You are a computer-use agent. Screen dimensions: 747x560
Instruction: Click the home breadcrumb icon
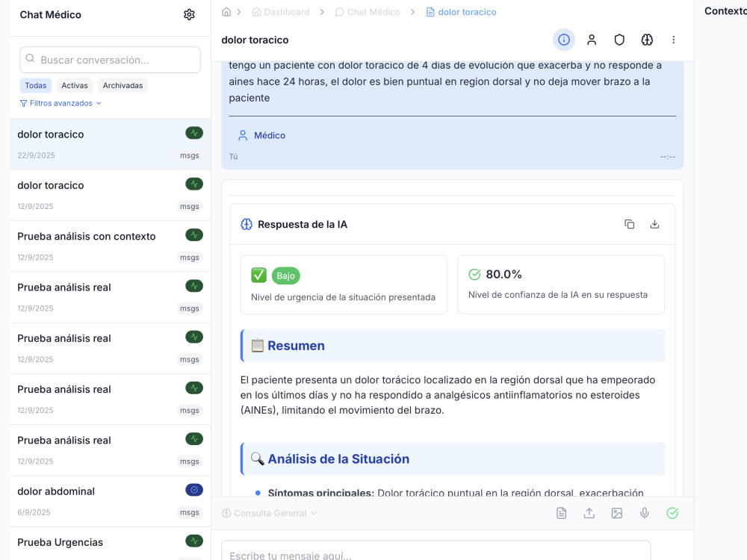pyautogui.click(x=226, y=12)
